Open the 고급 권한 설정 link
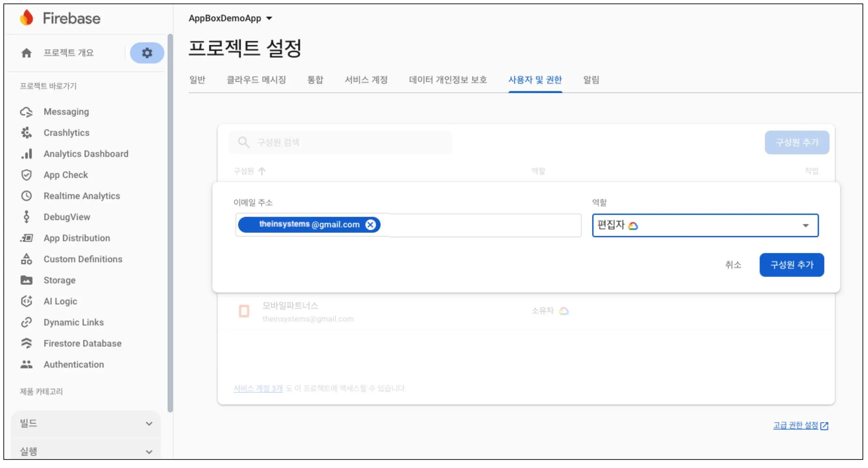Image resolution: width=868 pixels, height=468 pixels. pyautogui.click(x=796, y=426)
